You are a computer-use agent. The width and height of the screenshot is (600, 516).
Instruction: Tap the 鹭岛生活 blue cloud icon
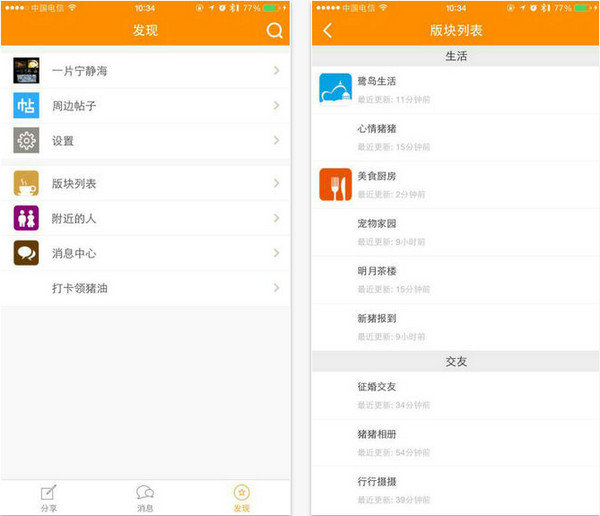pyautogui.click(x=336, y=89)
